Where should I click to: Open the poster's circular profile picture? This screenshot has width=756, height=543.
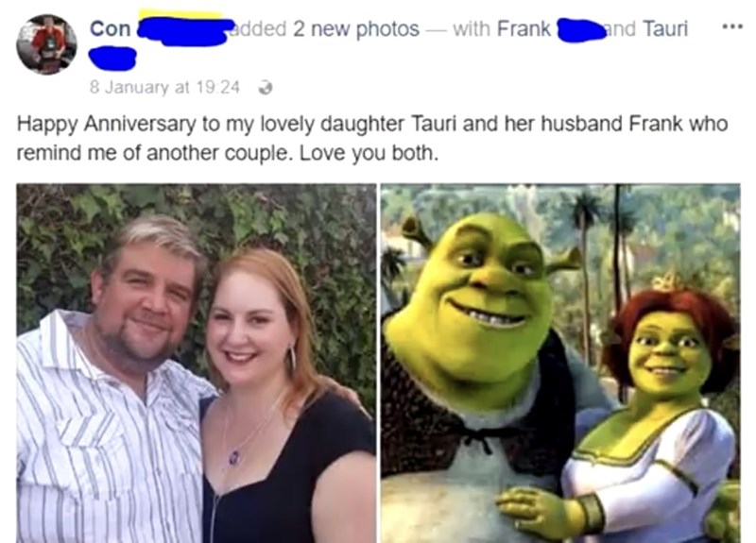[x=46, y=44]
